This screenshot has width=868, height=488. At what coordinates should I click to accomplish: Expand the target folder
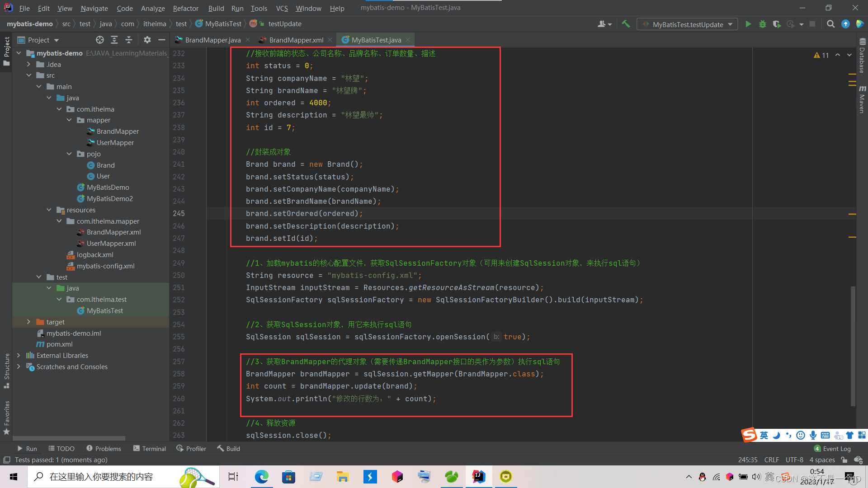pyautogui.click(x=29, y=322)
